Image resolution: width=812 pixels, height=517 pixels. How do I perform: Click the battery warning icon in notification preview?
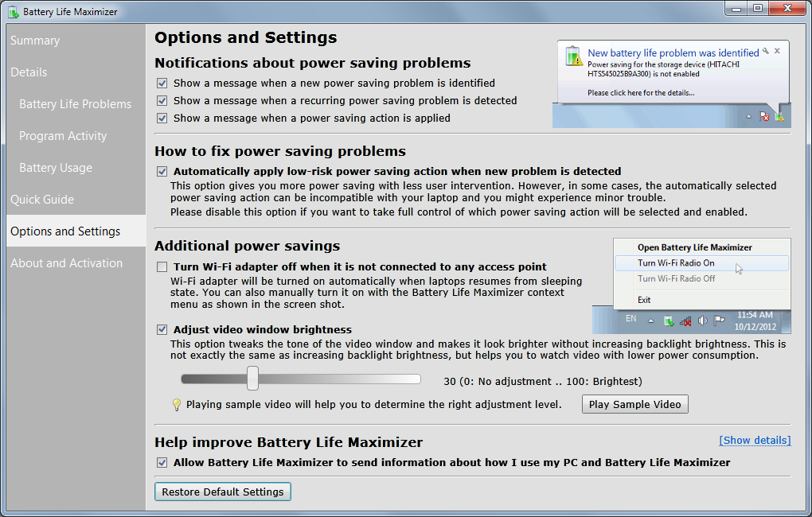(x=574, y=56)
